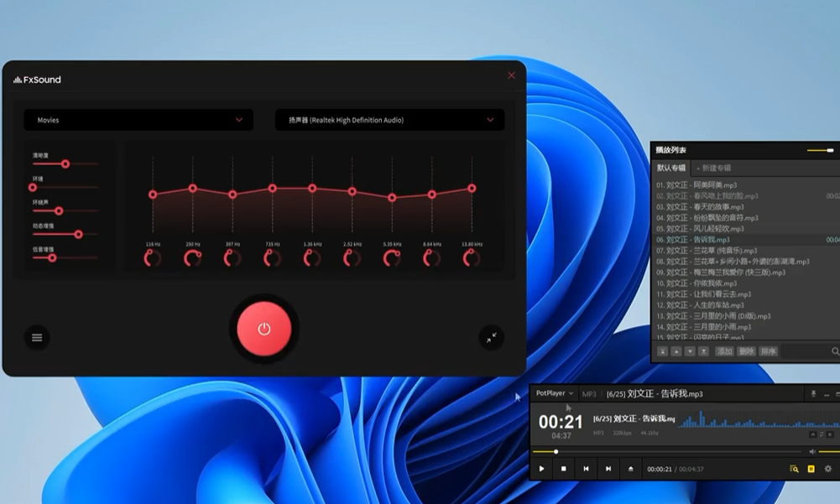Select track 06 告诉我.mp3
840x504 pixels.
pos(745,239)
